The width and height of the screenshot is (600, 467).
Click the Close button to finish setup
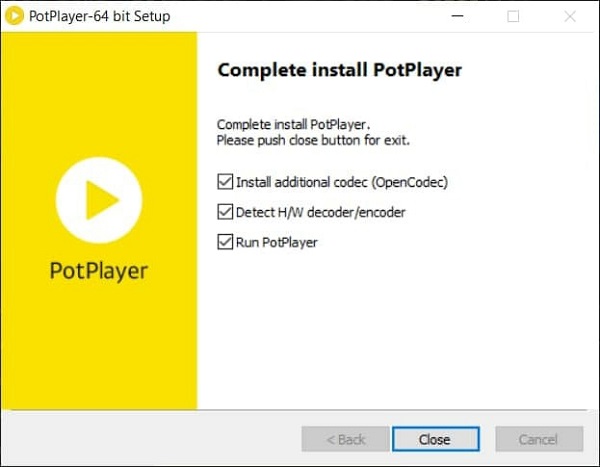tap(435, 439)
